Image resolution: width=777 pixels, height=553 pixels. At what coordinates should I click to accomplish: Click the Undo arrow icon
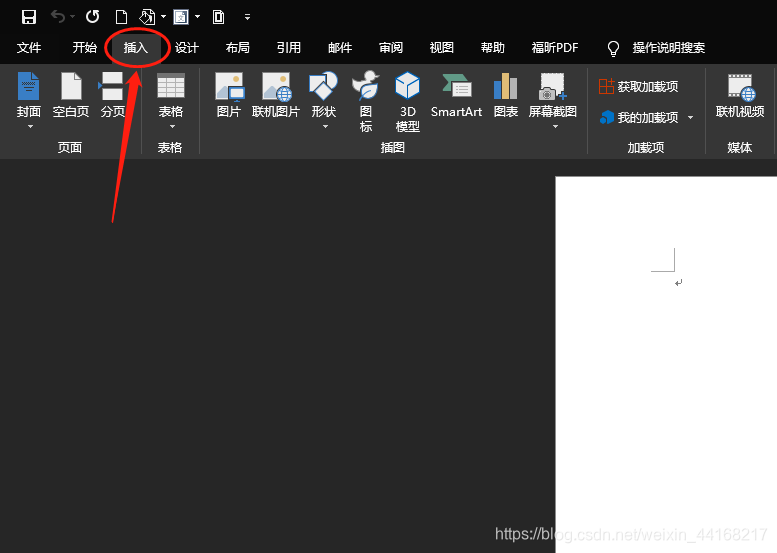(58, 17)
